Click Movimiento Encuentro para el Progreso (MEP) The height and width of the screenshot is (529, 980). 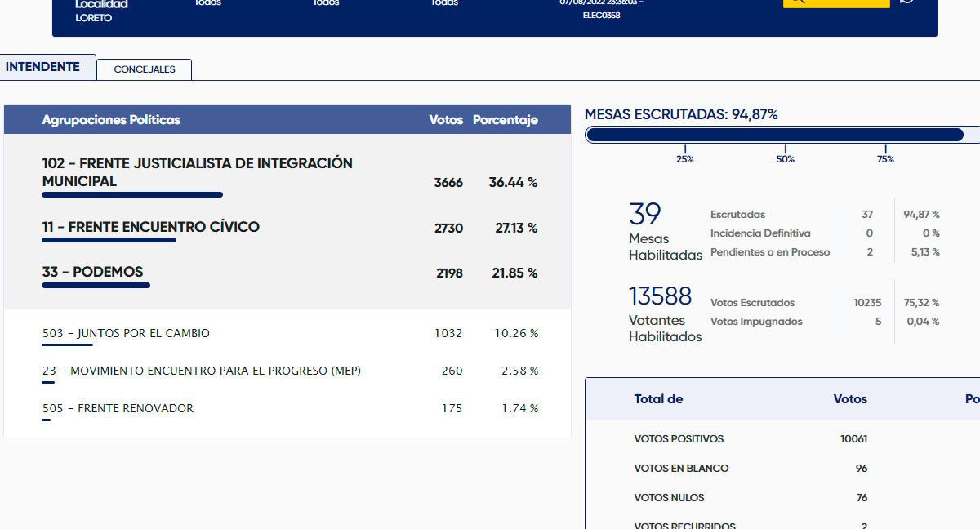point(201,371)
